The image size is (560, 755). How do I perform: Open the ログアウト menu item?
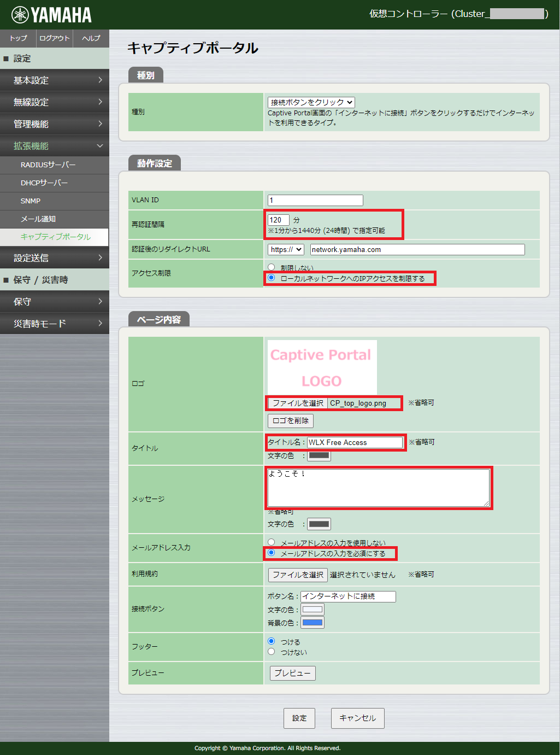pyautogui.click(x=54, y=38)
